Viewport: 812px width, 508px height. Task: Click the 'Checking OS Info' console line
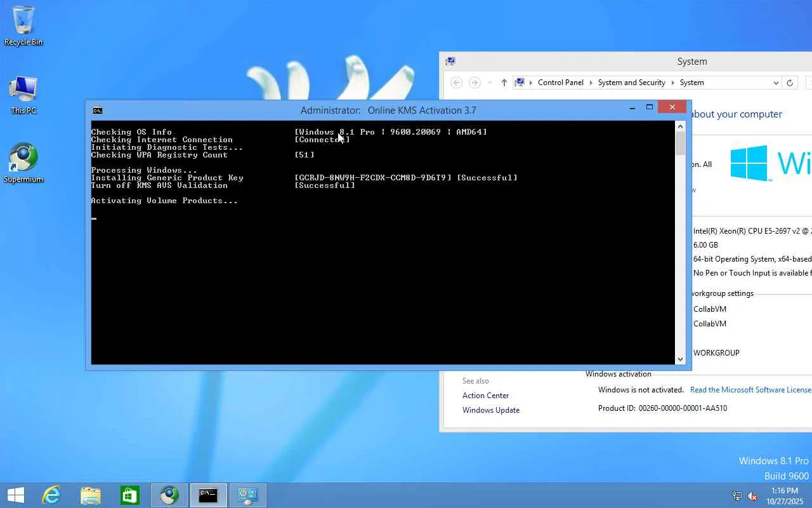131,132
